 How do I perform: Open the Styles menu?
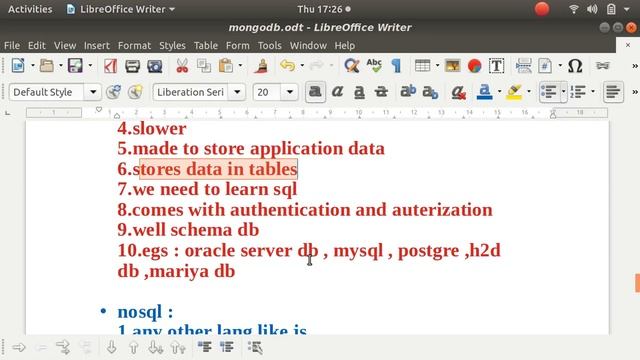172,46
